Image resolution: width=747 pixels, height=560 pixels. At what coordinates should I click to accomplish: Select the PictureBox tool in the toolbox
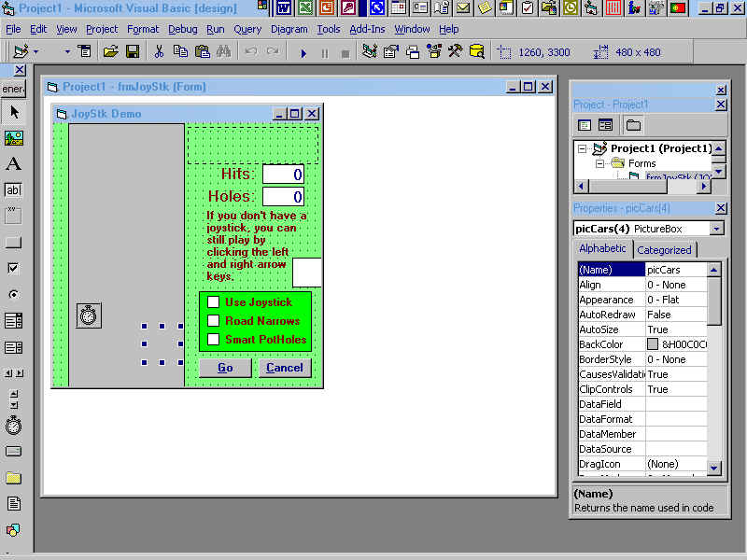point(13,138)
